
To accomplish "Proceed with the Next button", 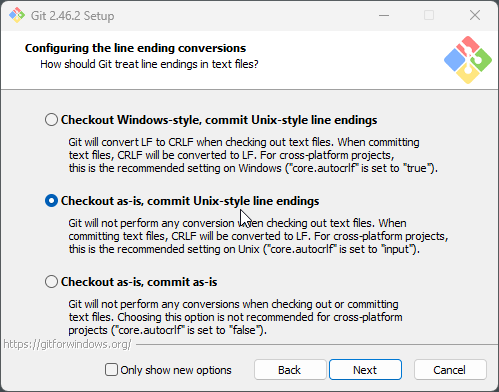I will point(365,370).
